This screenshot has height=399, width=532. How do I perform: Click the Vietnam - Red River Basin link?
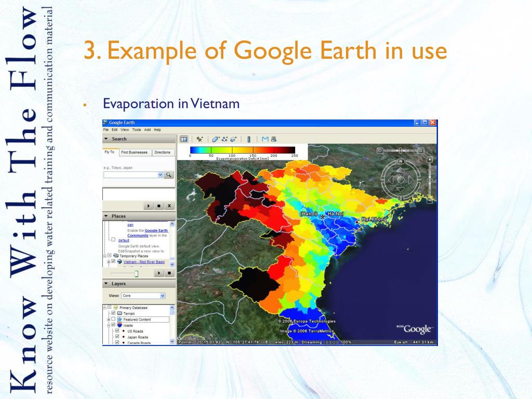click(x=144, y=262)
